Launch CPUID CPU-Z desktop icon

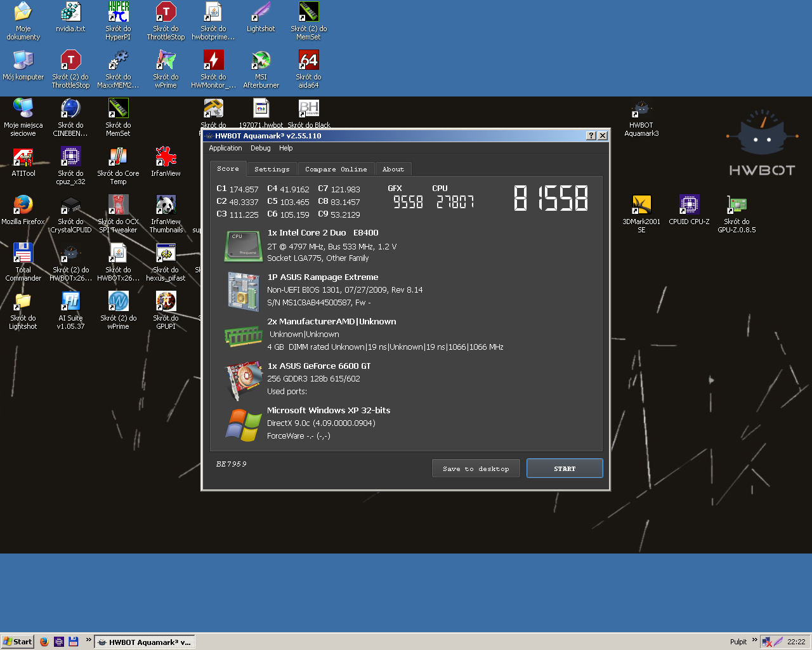tap(689, 210)
